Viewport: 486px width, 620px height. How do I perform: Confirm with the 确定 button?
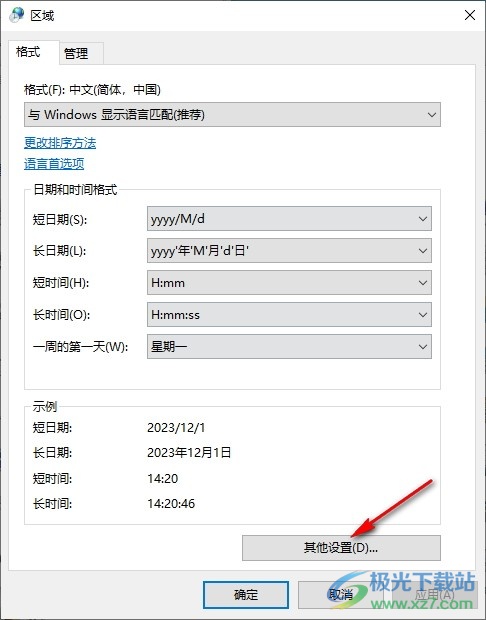[x=246, y=594]
